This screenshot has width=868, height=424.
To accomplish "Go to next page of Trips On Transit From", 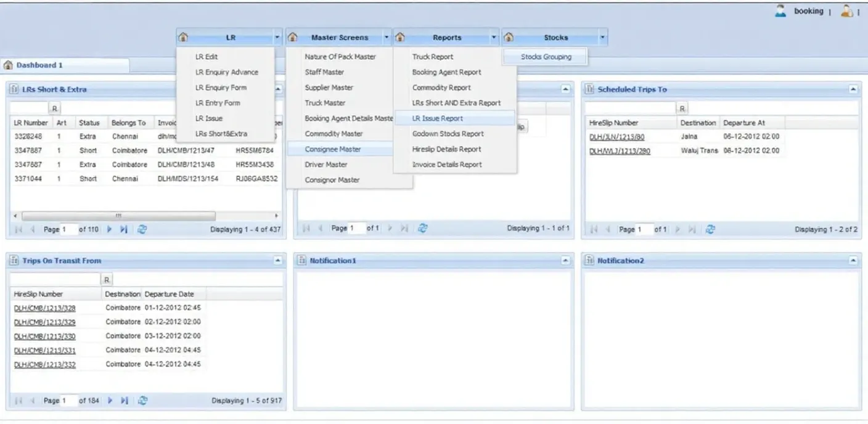I will pos(110,400).
